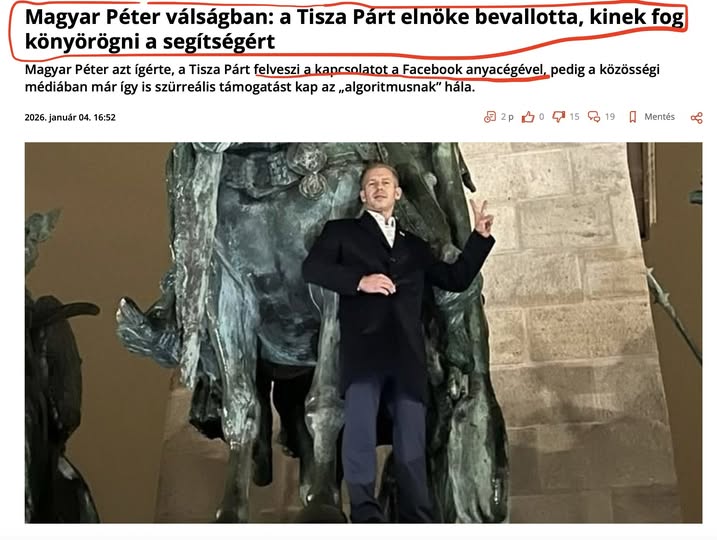Image resolution: width=717 pixels, height=540 pixels.
Task: Click the underlined phrase about Facebook anyacégével
Action: point(400,70)
